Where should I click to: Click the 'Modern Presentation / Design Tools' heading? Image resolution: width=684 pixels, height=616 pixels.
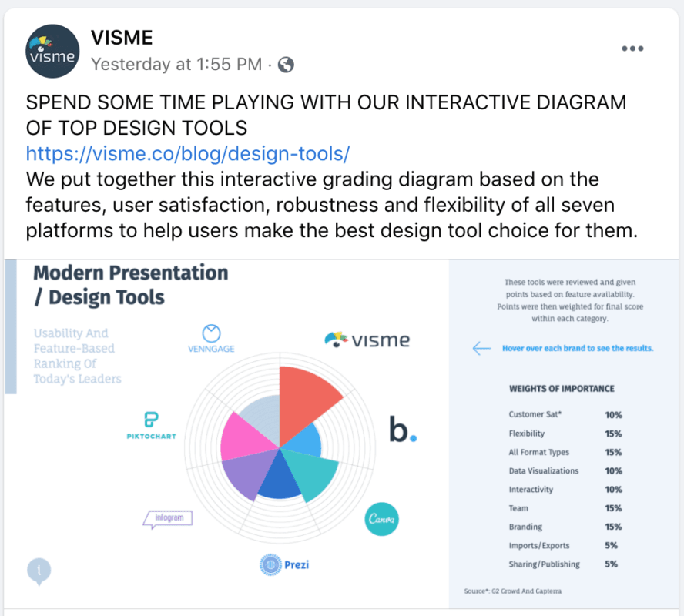point(131,283)
